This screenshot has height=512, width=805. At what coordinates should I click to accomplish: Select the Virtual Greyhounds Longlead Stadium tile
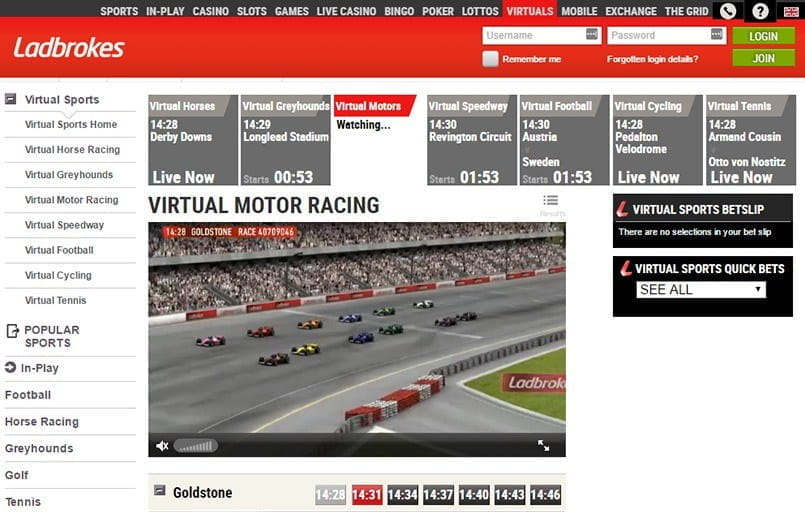click(286, 140)
